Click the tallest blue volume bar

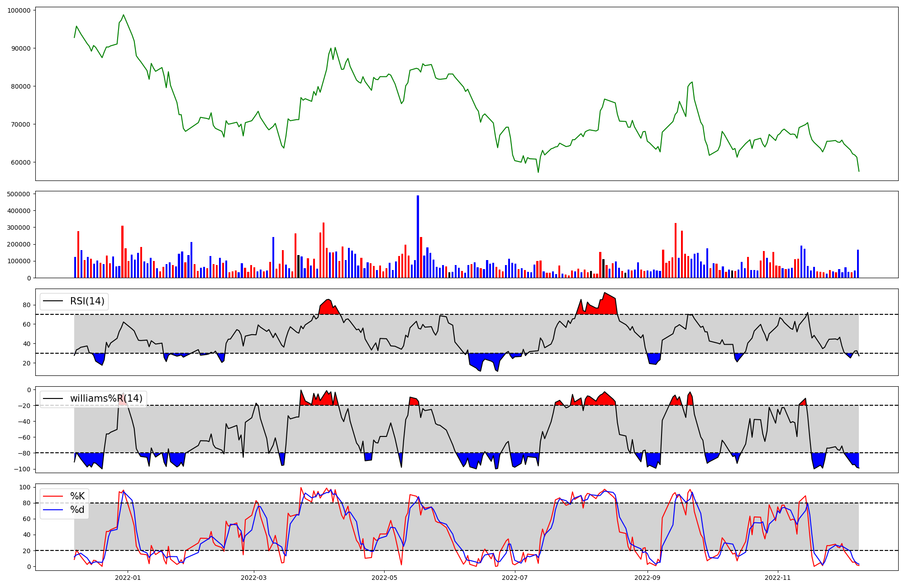[418, 237]
